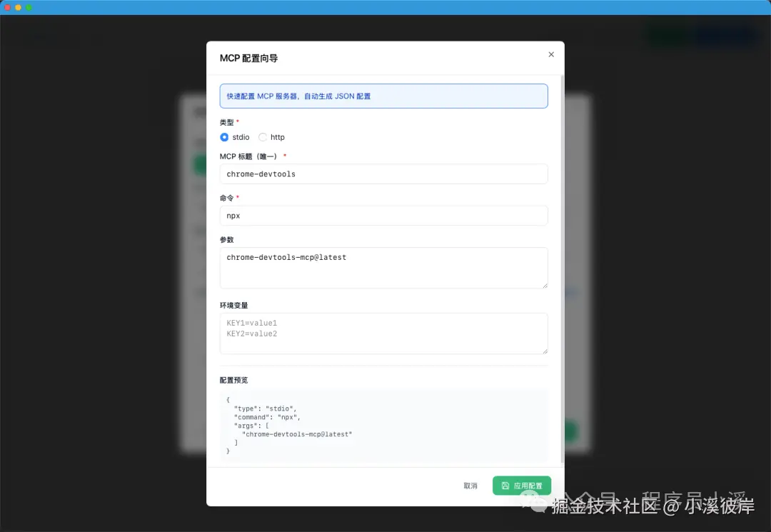The image size is (771, 532).
Task: Click the green traffic light window control
Action: 29,6
